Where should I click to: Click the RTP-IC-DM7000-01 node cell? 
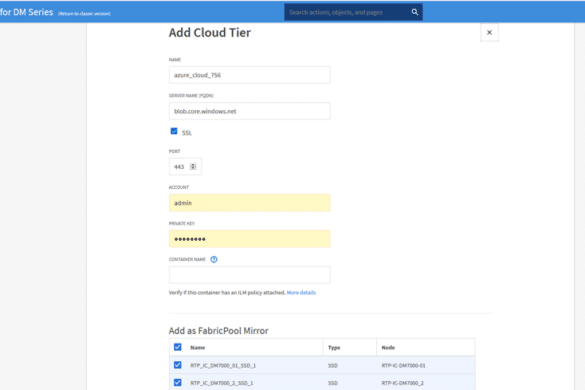click(x=403, y=365)
